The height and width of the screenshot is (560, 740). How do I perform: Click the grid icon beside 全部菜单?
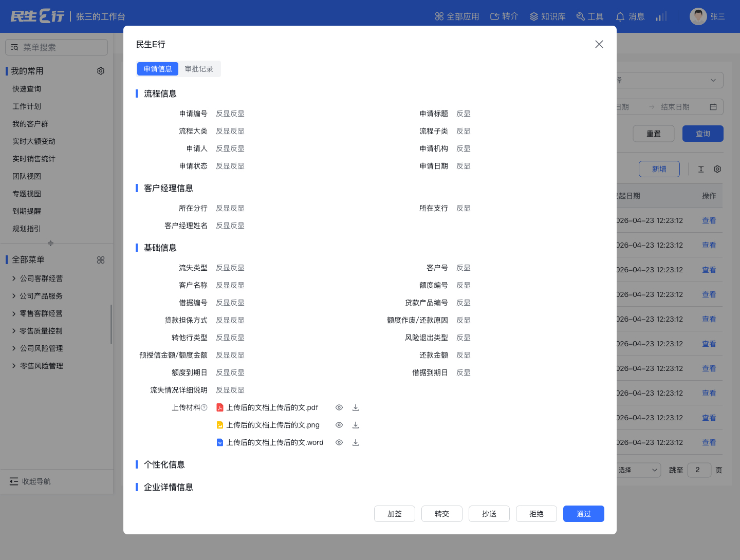click(x=101, y=260)
